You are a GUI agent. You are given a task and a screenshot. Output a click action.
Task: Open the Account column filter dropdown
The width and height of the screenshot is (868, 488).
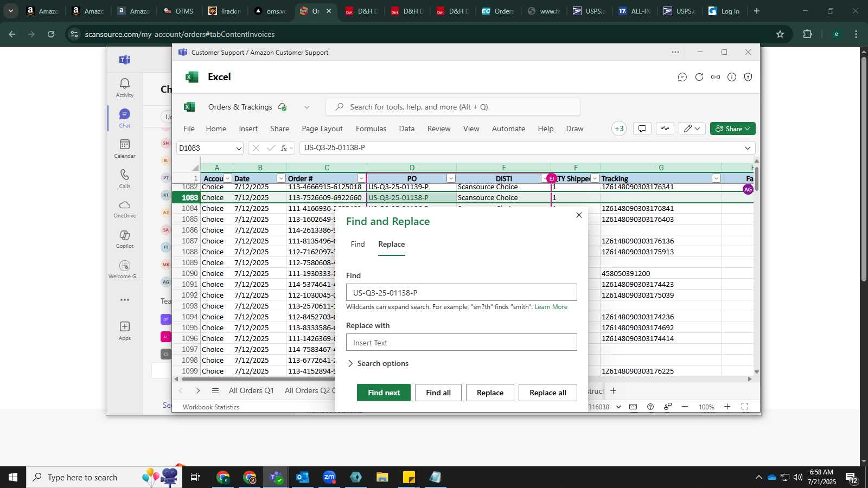228,178
